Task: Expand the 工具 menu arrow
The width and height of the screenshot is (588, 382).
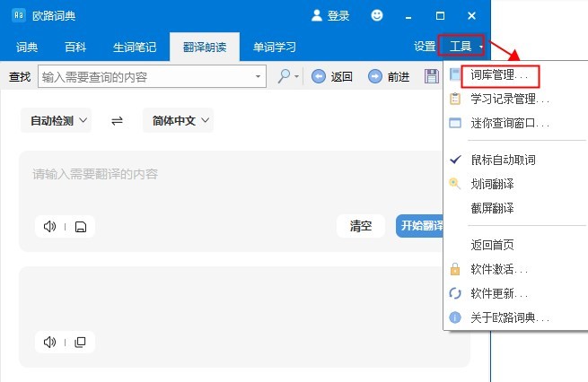Action: (480, 47)
